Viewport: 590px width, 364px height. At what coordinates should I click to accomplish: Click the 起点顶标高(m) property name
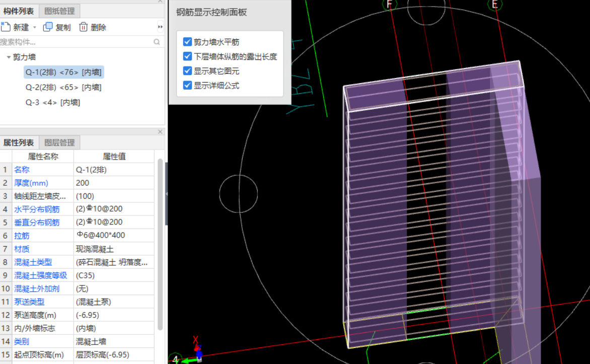pyautogui.click(x=39, y=354)
